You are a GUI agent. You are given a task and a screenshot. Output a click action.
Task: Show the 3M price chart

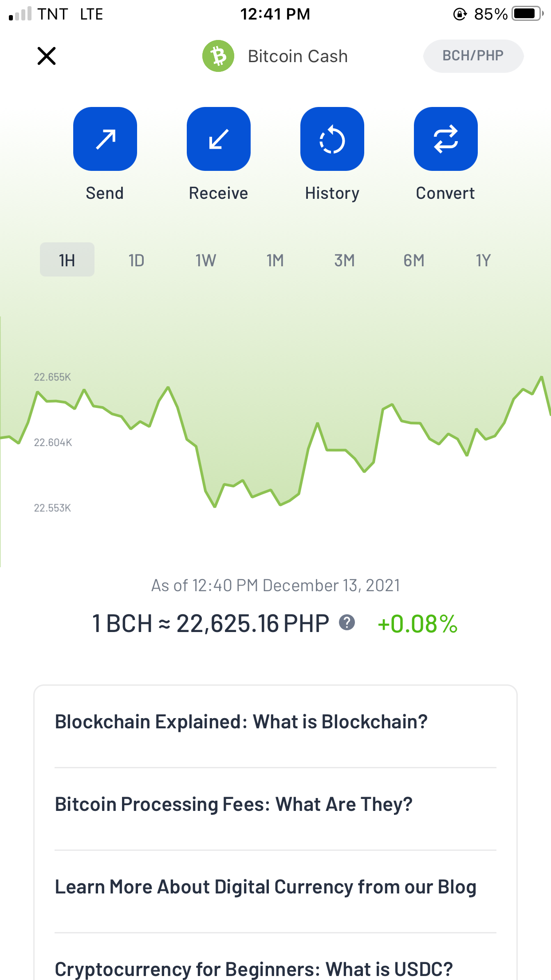345,260
